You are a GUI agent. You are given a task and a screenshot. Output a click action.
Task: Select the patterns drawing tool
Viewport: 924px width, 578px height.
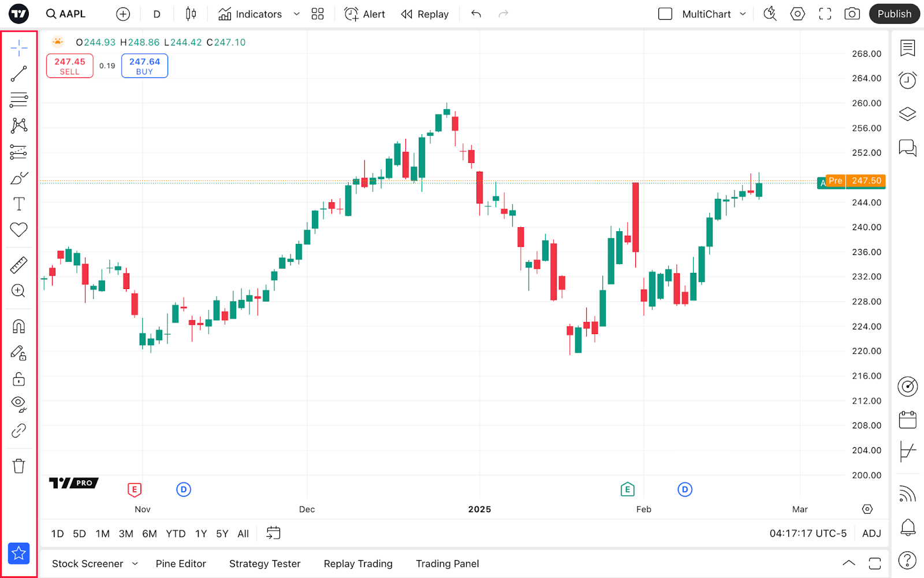coord(18,125)
